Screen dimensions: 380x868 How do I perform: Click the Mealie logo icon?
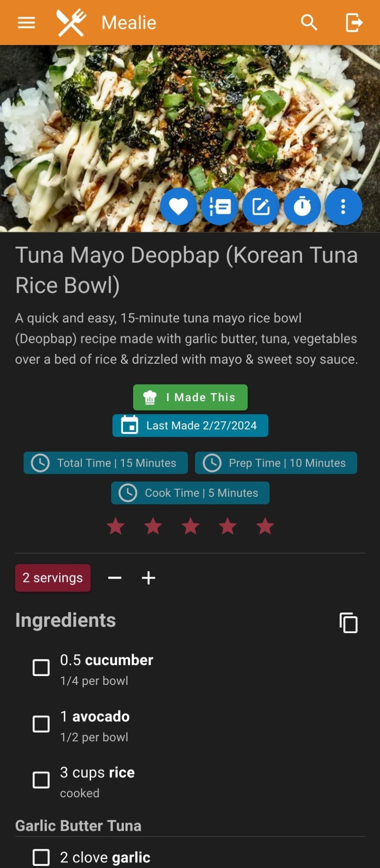point(71,22)
